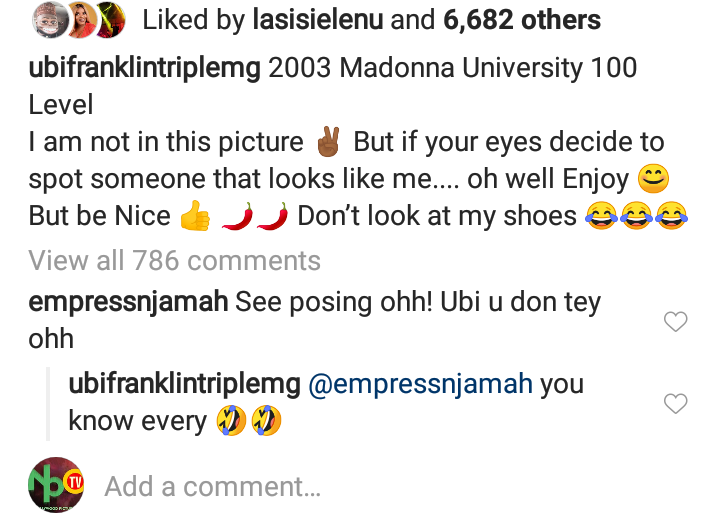The image size is (720, 513).
Task: Tap the third liker avatar thumbnail
Action: click(110, 19)
